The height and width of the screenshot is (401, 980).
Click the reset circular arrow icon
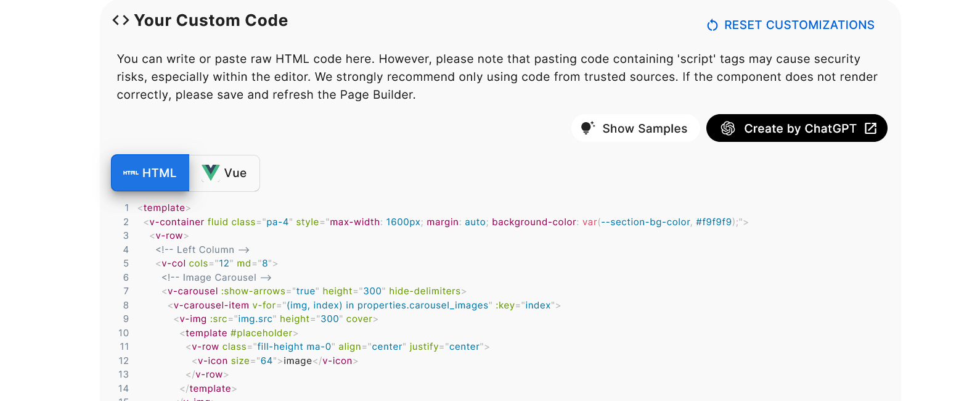click(713, 25)
